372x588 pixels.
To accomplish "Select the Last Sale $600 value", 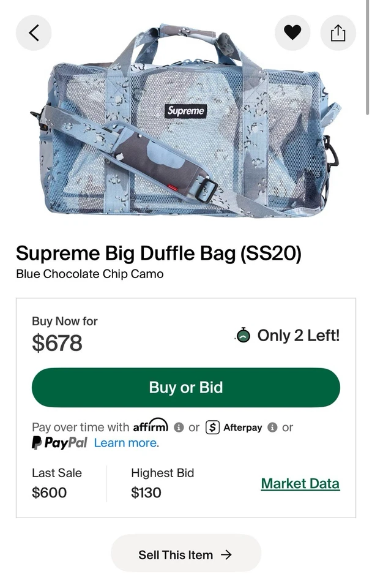I will tap(49, 492).
